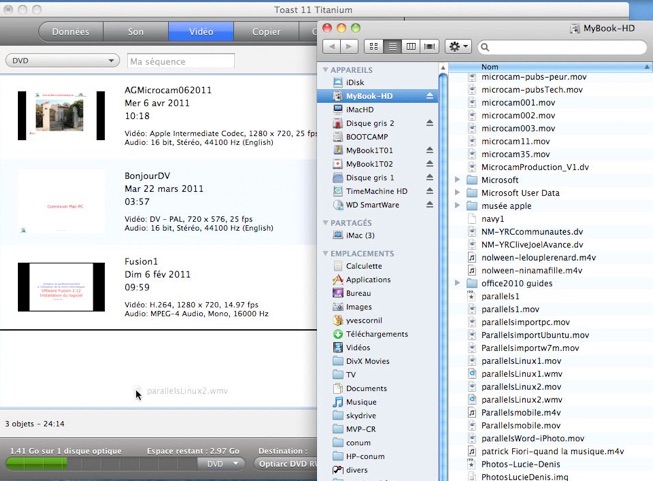The width and height of the screenshot is (653, 481).
Task: Click the Optiarc DVD destination button
Action: click(x=287, y=464)
